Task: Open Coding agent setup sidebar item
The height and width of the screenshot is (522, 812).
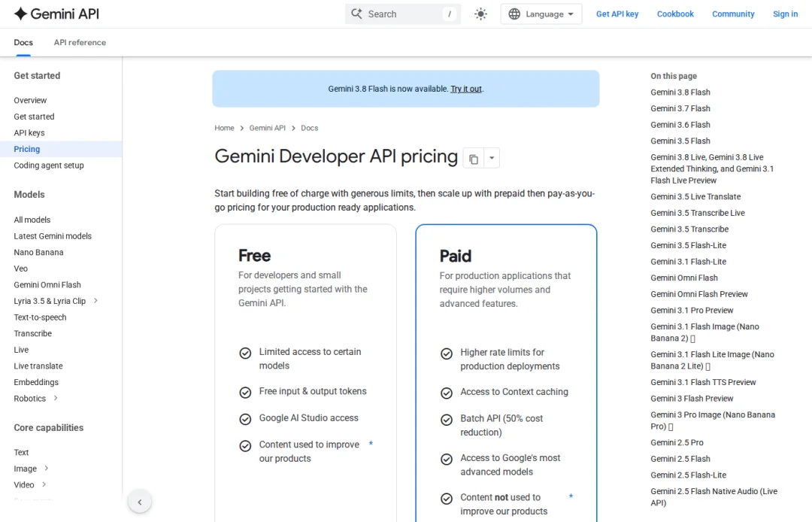Action: pos(49,165)
